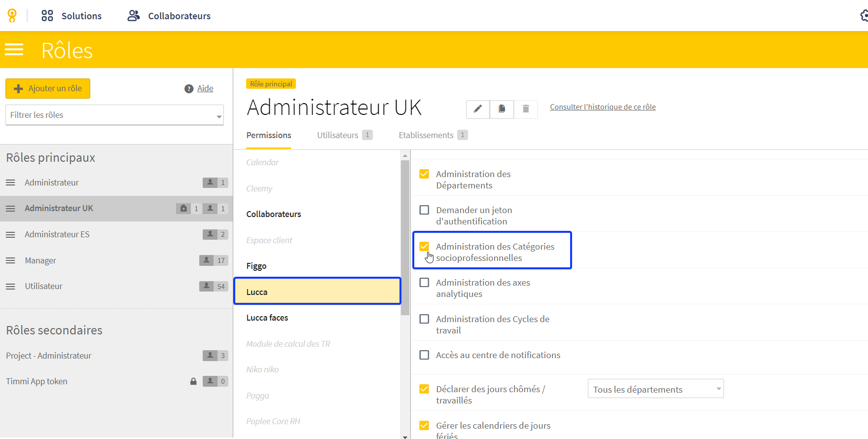Uncheck Administration des Départements

[x=424, y=174]
